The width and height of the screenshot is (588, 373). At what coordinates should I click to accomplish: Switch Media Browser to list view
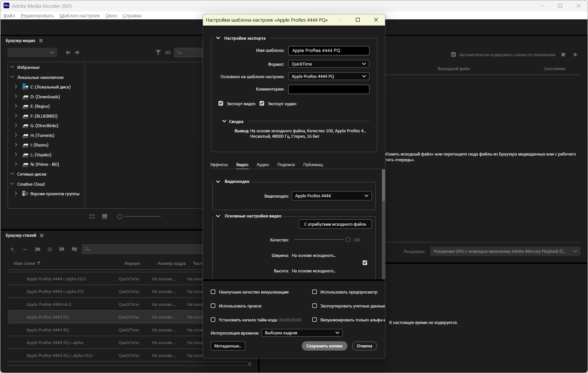point(92,216)
